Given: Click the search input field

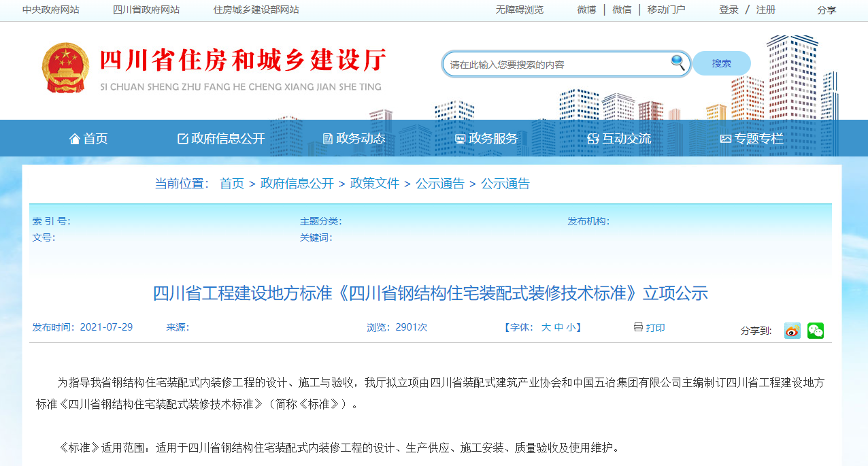Looking at the screenshot, I should point(558,63).
